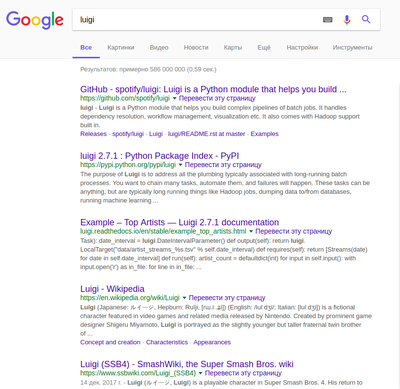Expand dropdown arrow next to github.com/spotify/luigi
The height and width of the screenshot is (389, 400).
coord(174,98)
